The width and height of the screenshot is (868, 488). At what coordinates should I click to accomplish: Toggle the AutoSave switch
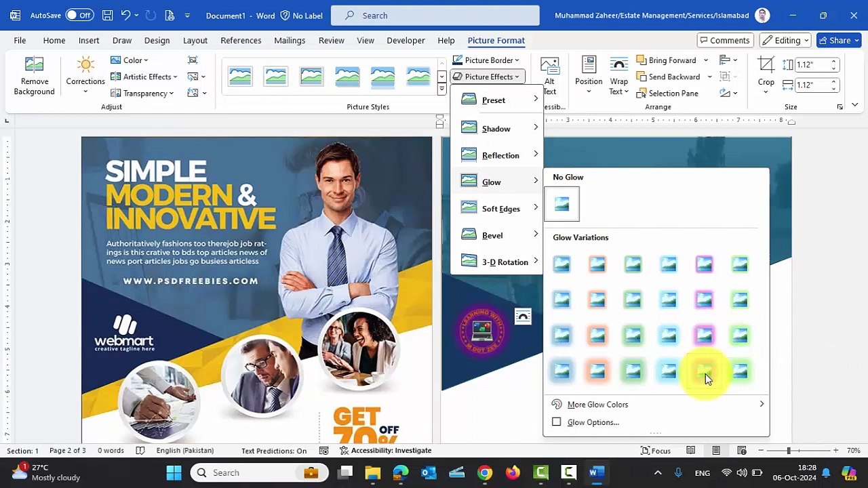79,15
